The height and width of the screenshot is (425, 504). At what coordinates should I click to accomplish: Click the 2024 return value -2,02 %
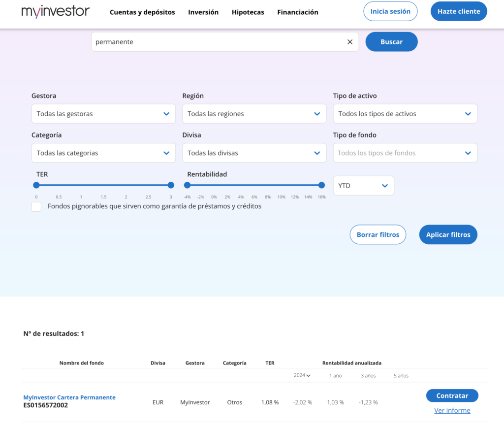(x=303, y=402)
